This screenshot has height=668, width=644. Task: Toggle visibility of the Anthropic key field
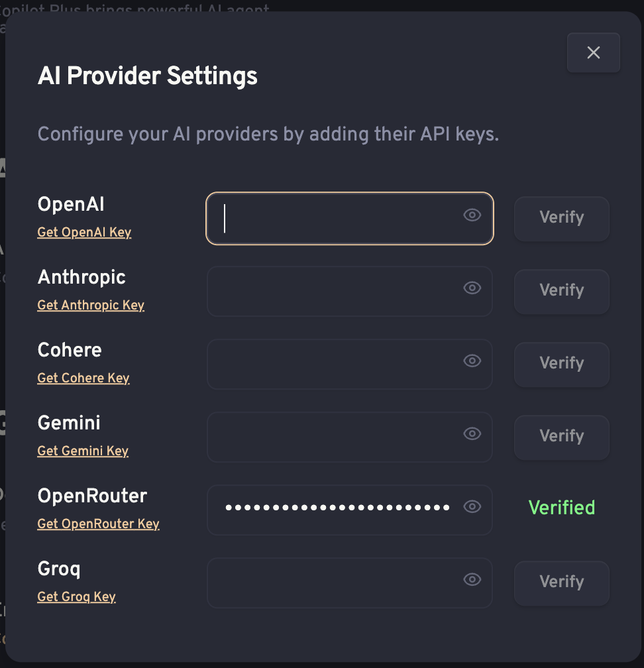tap(472, 288)
